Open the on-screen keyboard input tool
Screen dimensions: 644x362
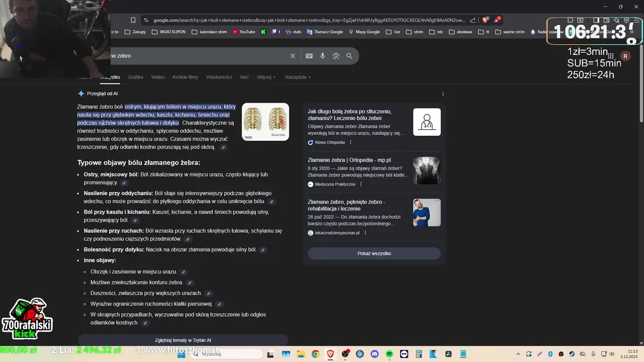(309, 56)
